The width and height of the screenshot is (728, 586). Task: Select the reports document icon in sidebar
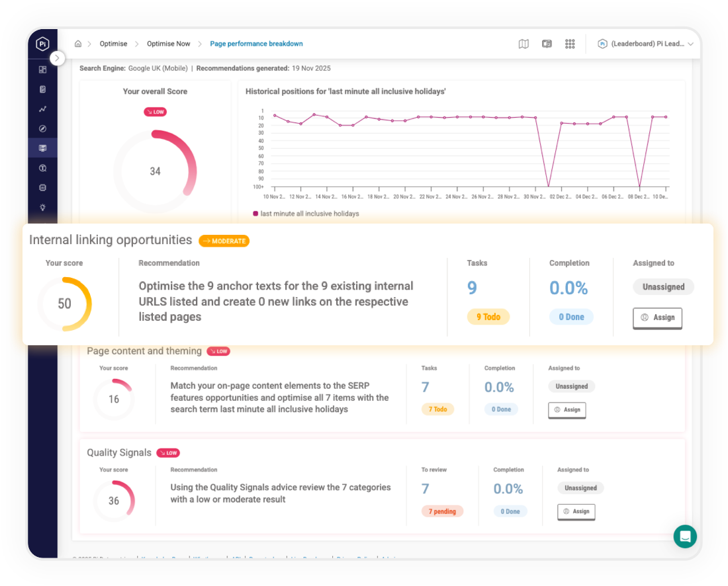click(x=42, y=89)
